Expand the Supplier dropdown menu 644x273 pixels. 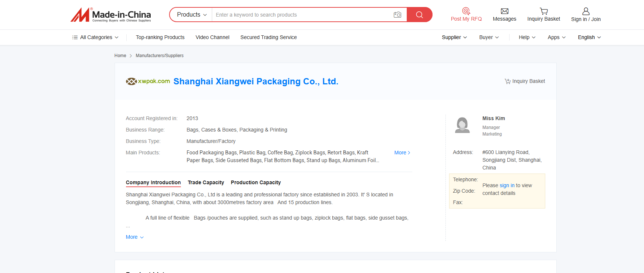coord(454,38)
